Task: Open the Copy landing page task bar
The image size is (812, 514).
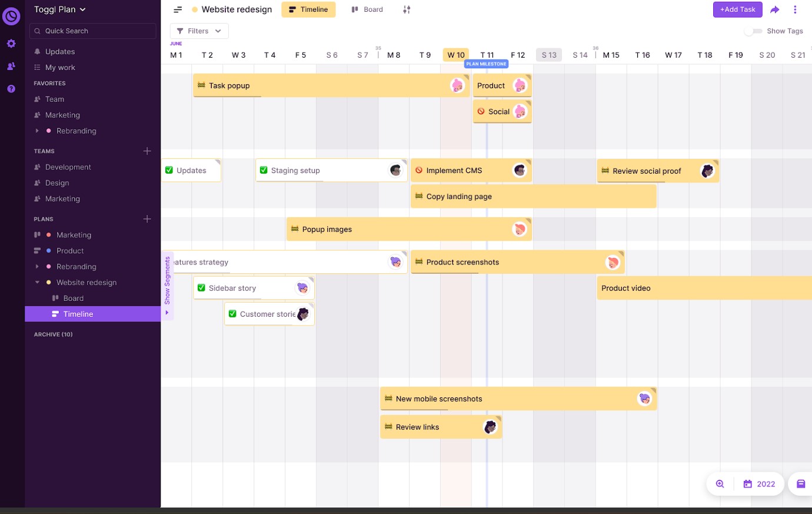Action: tap(534, 196)
